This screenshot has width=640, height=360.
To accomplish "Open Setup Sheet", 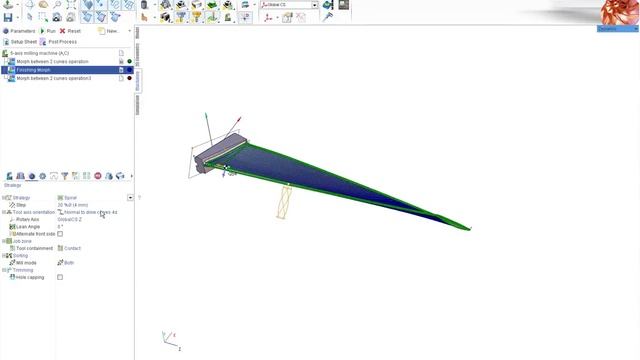I will tap(20, 42).
